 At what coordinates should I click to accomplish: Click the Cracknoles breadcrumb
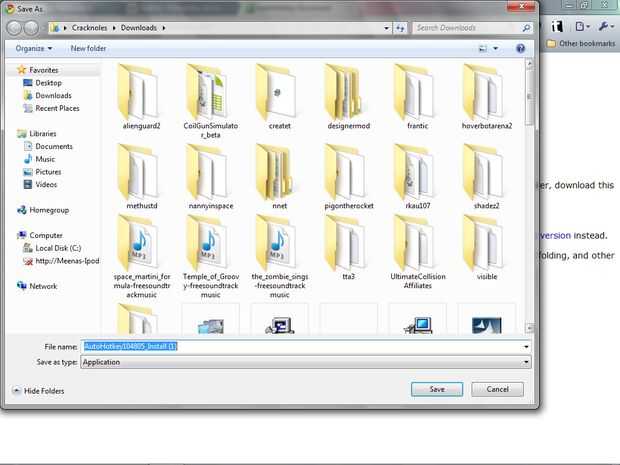click(89, 28)
